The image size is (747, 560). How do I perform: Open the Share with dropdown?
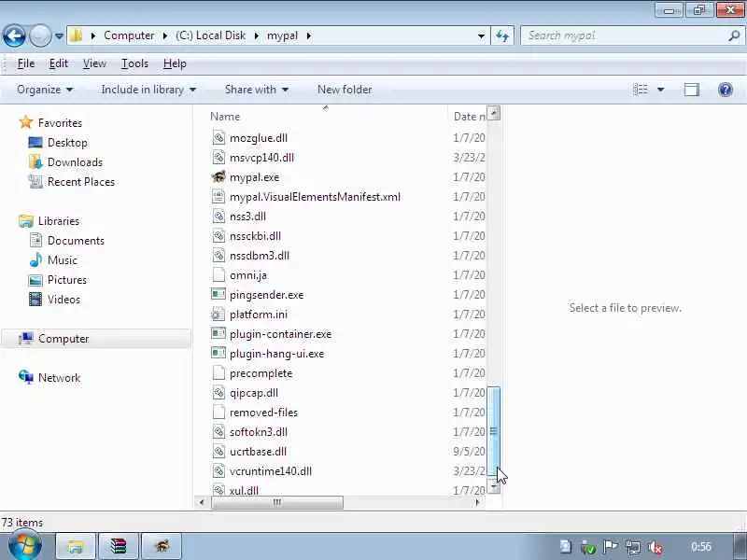coord(257,90)
